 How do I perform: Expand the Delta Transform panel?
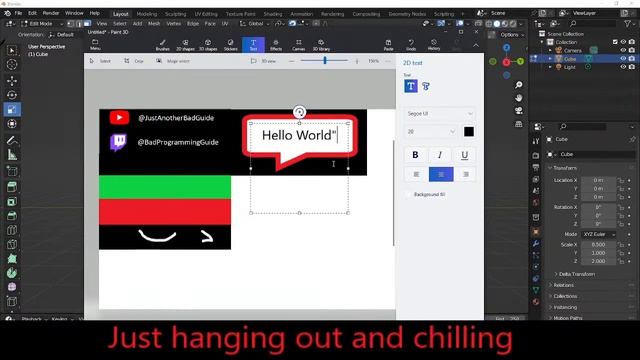(576, 274)
